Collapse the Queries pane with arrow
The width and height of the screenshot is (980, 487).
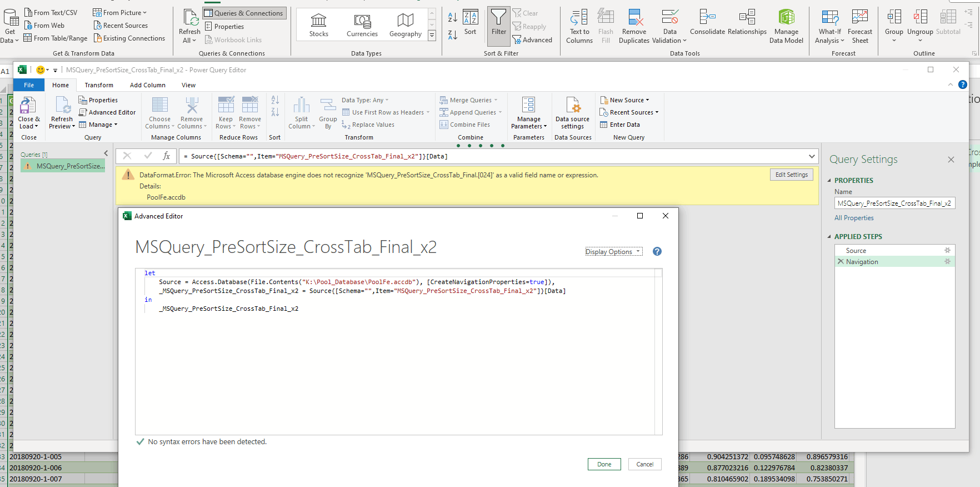[106, 153]
